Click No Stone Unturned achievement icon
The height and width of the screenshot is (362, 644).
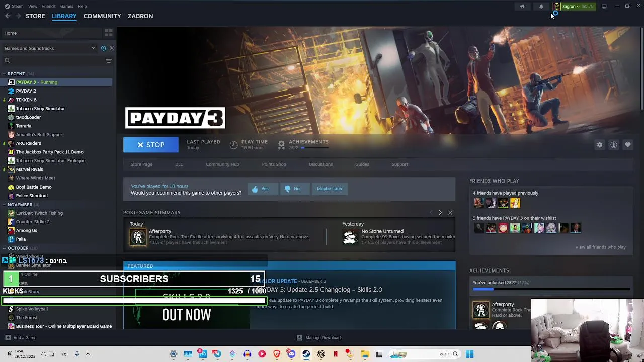(x=350, y=237)
